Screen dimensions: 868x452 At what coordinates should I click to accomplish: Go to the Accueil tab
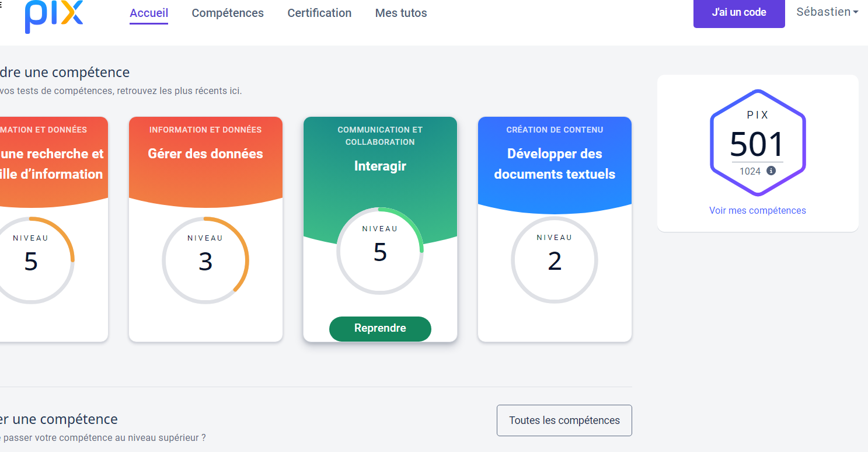149,13
